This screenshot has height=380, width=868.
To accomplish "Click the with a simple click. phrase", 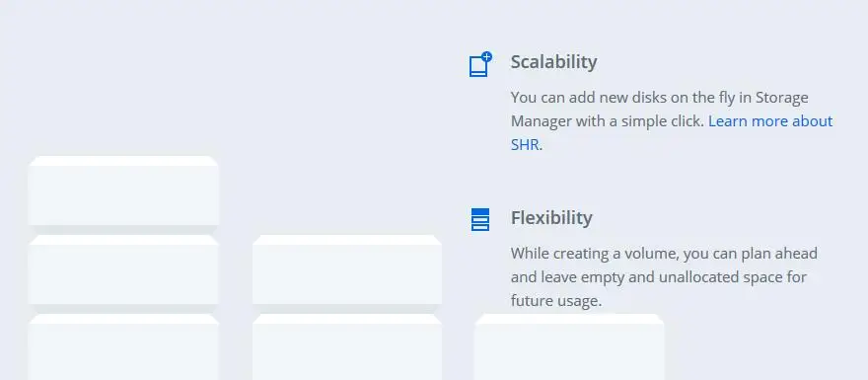I will pyautogui.click(x=640, y=121).
